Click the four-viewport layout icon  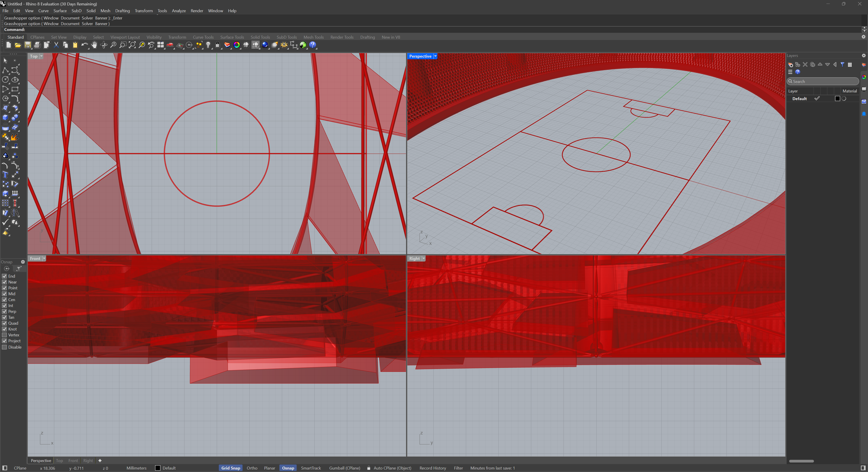161,45
